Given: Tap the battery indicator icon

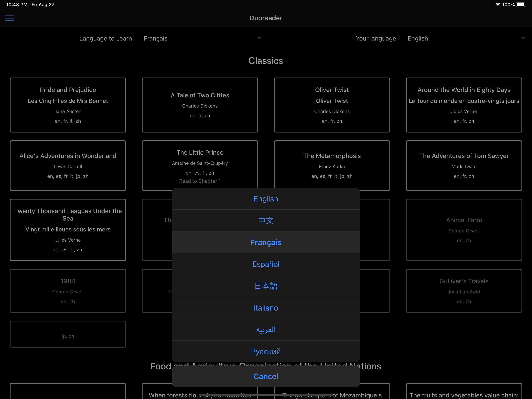Looking at the screenshot, I should pyautogui.click(x=521, y=4).
